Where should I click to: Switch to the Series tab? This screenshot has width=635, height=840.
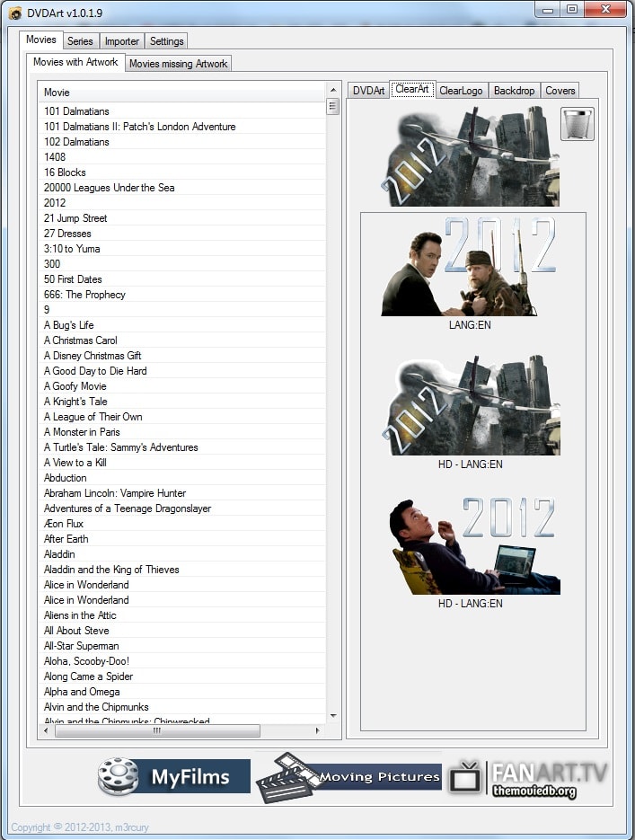(80, 41)
